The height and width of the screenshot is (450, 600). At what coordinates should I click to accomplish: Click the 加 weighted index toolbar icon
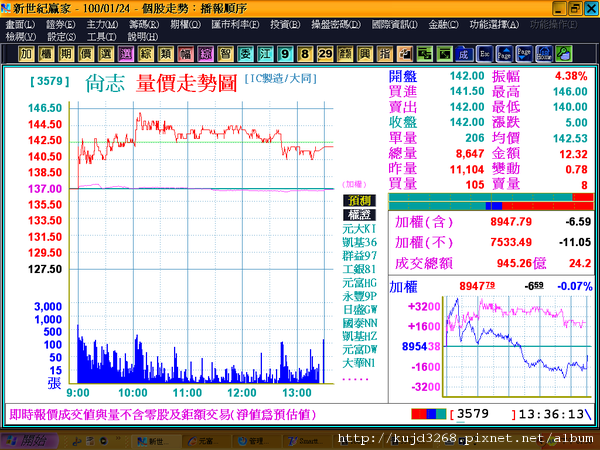pyautogui.click(x=26, y=54)
